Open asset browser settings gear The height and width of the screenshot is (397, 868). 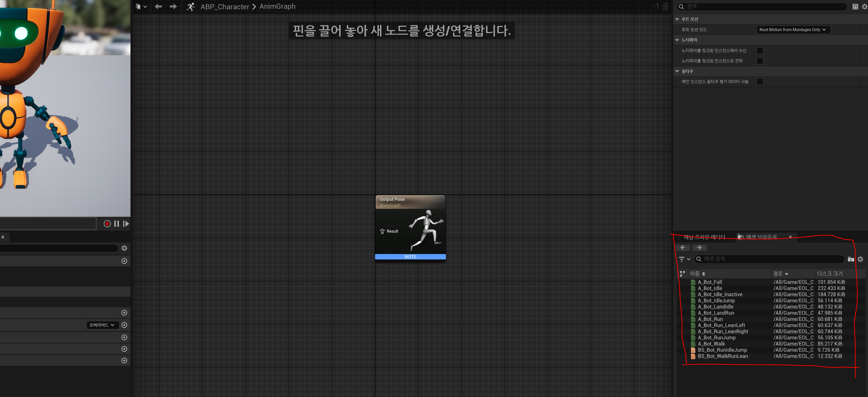tap(860, 259)
